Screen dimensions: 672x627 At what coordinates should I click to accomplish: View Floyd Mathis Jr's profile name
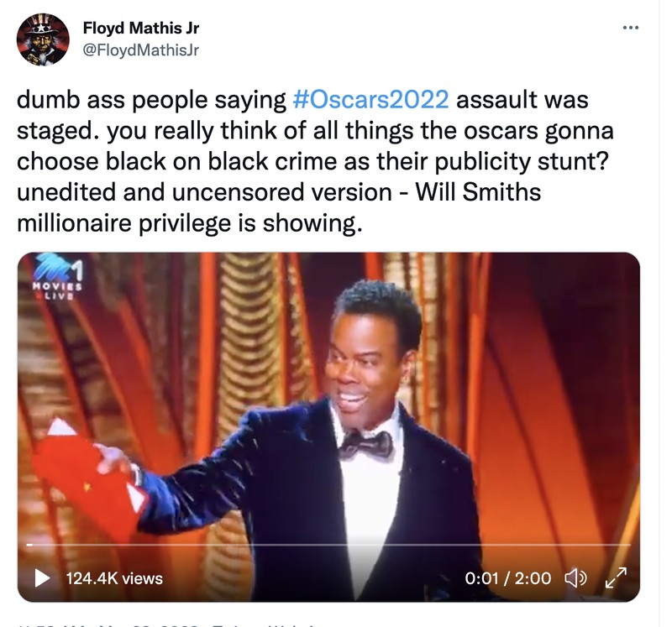(141, 26)
